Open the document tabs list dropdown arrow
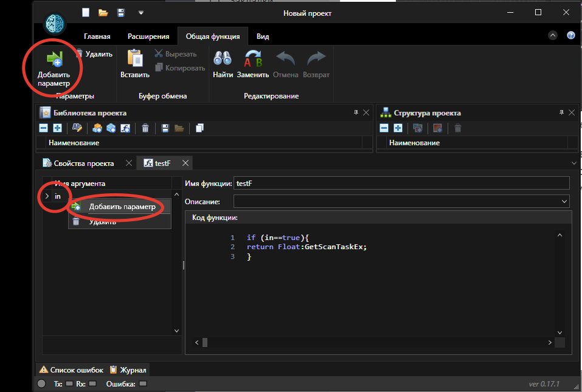This screenshot has height=392, width=582. 574,163
